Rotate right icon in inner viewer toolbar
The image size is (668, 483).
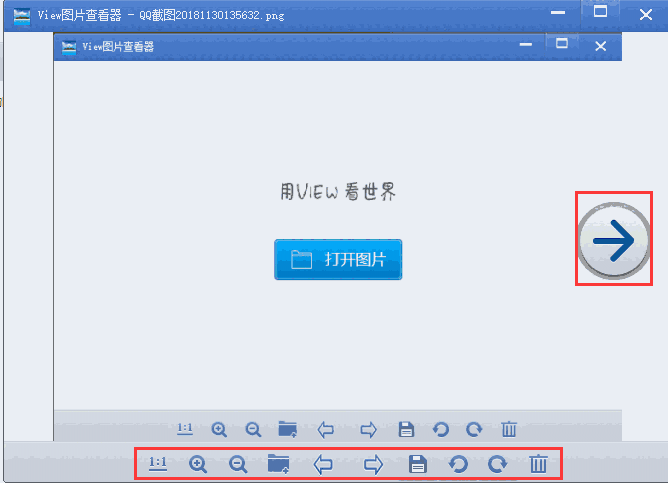click(x=474, y=429)
